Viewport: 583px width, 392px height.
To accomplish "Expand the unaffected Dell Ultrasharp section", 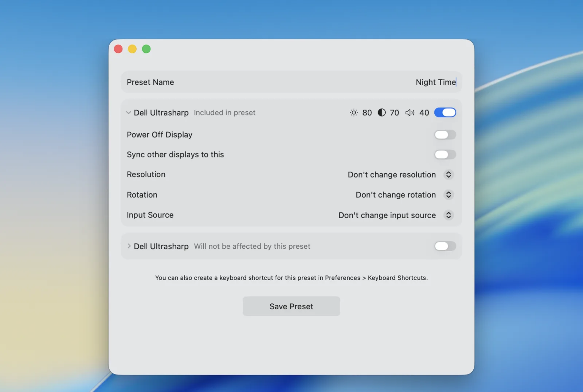I will [x=129, y=246].
